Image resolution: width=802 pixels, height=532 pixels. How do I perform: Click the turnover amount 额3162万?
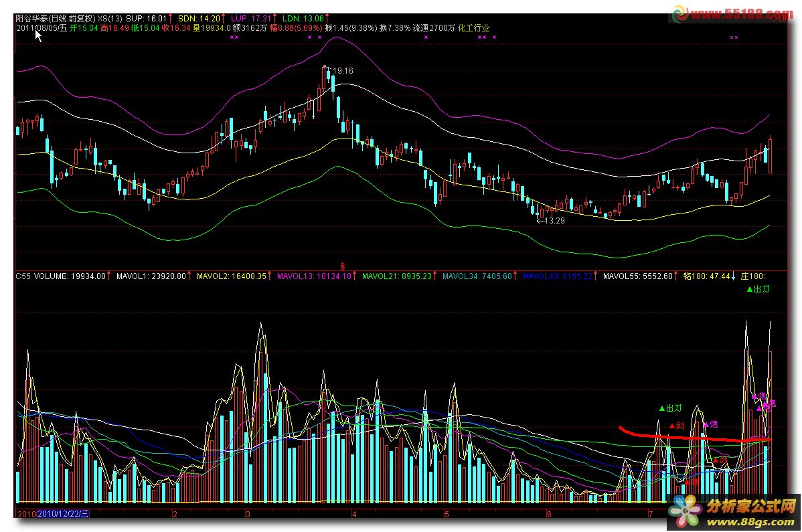[x=250, y=28]
